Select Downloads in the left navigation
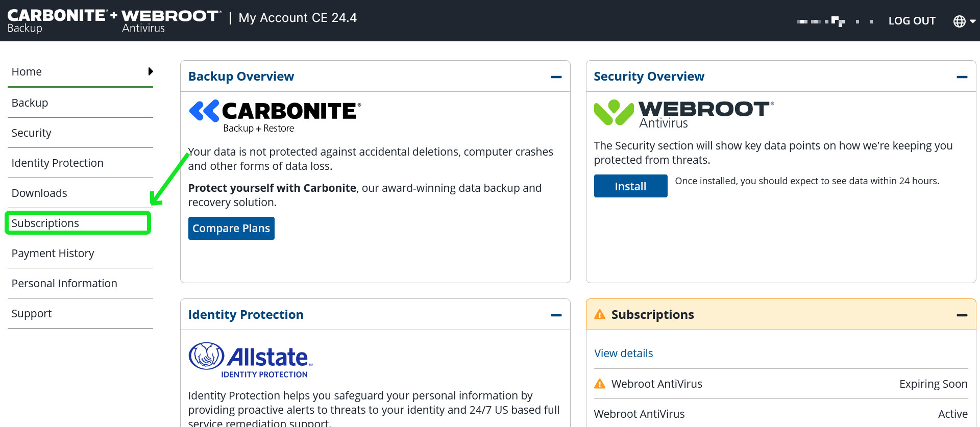Viewport: 980px width, 427px height. 39,193
